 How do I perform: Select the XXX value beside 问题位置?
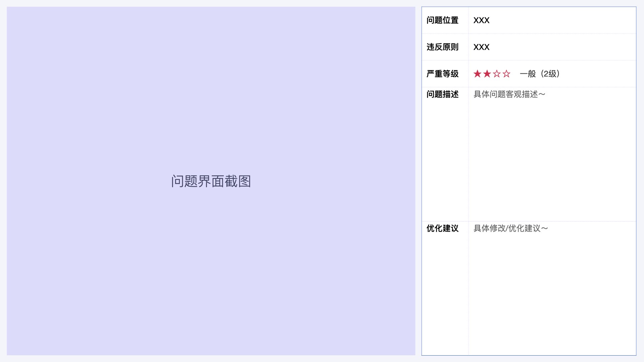(481, 20)
